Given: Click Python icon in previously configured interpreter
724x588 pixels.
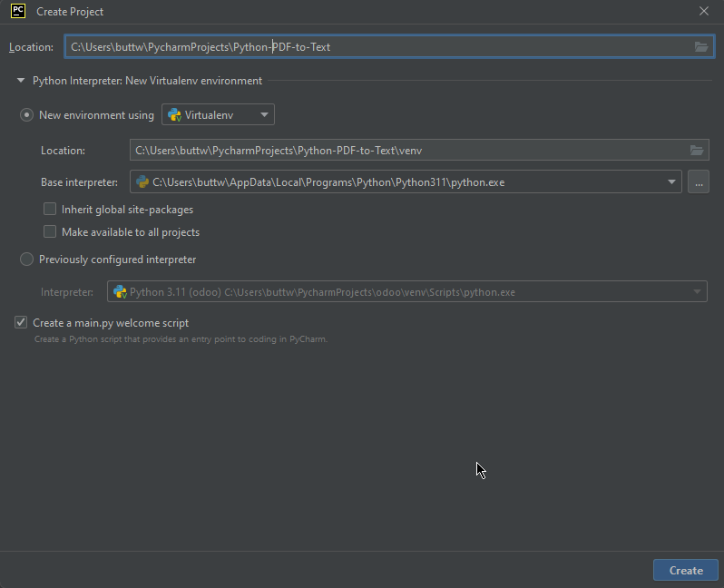Looking at the screenshot, I should pos(120,292).
